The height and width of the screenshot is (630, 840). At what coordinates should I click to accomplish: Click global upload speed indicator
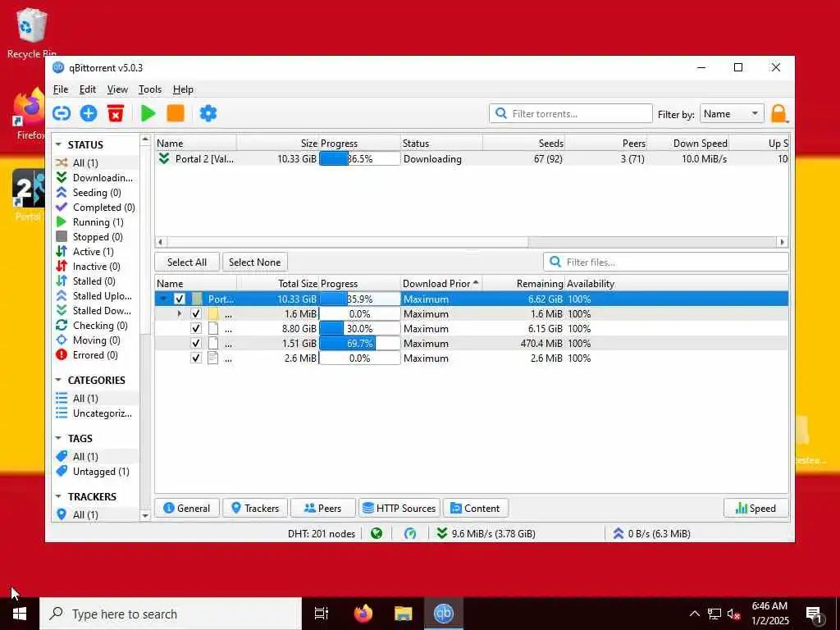[651, 533]
